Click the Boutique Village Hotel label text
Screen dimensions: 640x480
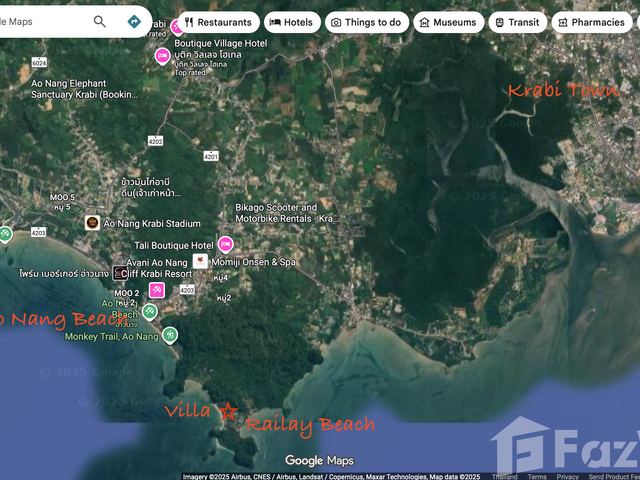221,49
